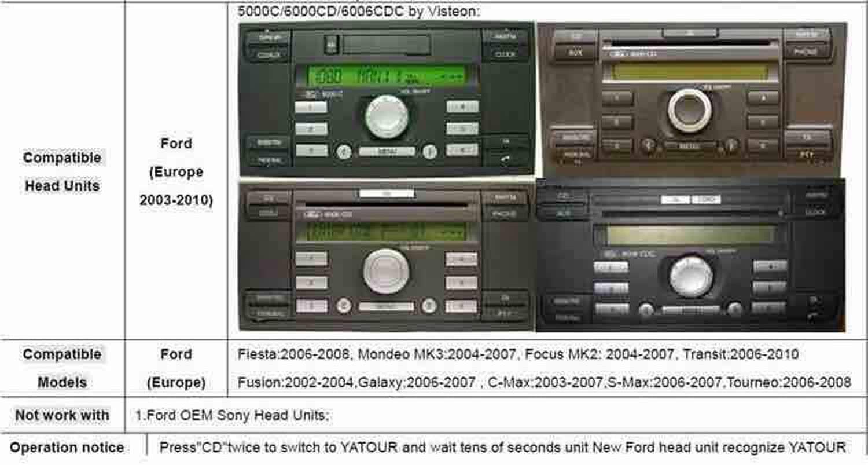This screenshot has height=465, width=868.
Task: Click the "Operation notice" row label
Action: point(67,448)
